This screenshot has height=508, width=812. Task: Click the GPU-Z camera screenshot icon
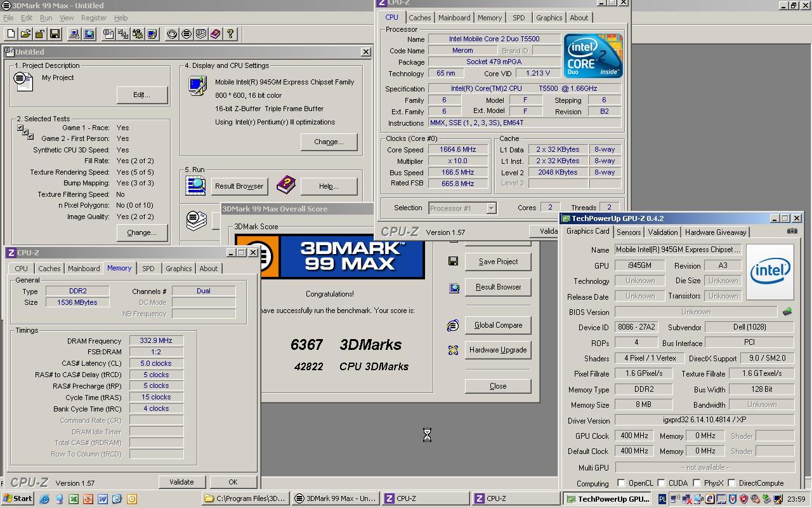coord(792,231)
